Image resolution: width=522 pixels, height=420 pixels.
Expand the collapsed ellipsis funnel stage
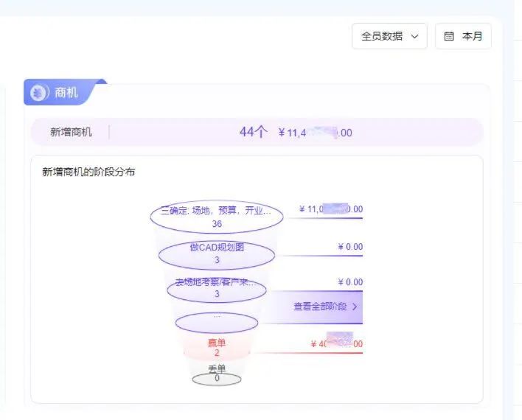(217, 323)
